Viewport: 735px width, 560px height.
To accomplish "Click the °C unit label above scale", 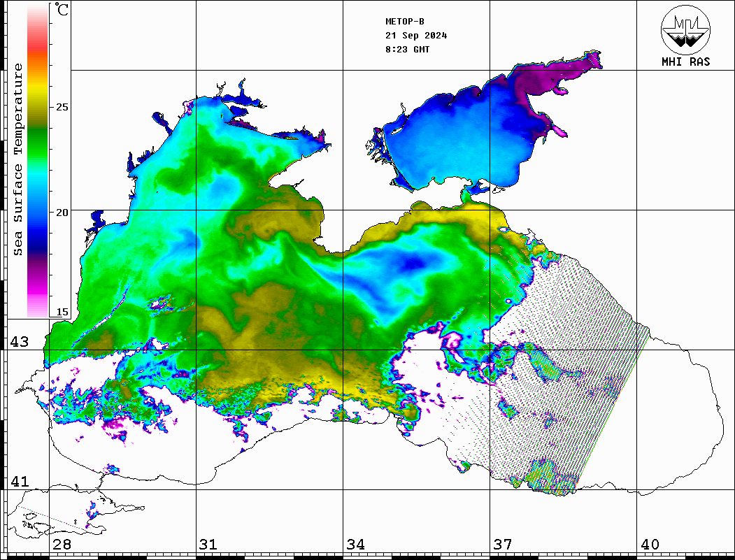I will [x=62, y=9].
